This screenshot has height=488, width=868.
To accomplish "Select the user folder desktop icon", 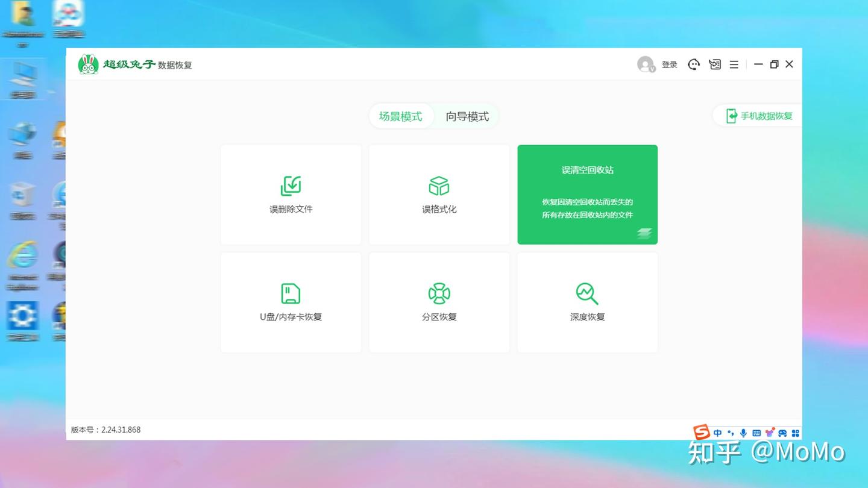I will point(22,24).
